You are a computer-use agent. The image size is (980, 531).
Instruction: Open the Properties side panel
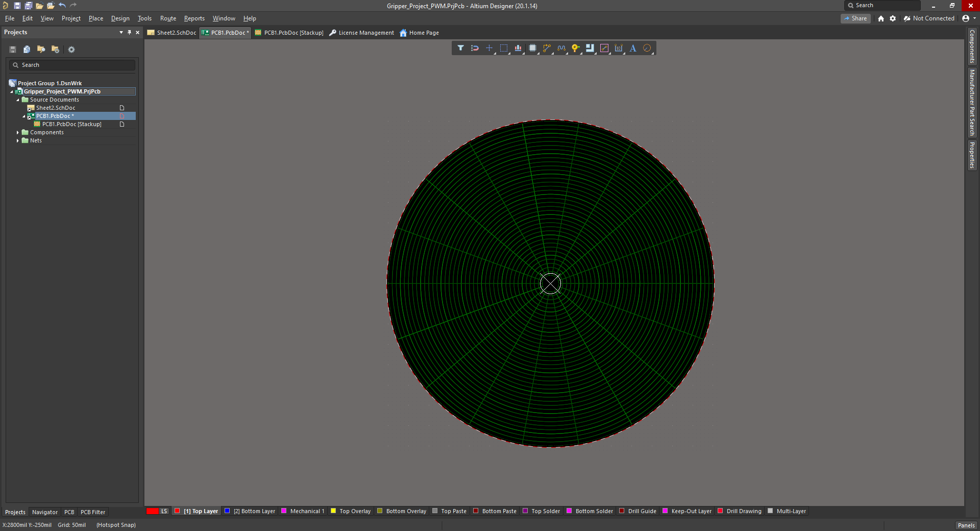[x=972, y=155]
